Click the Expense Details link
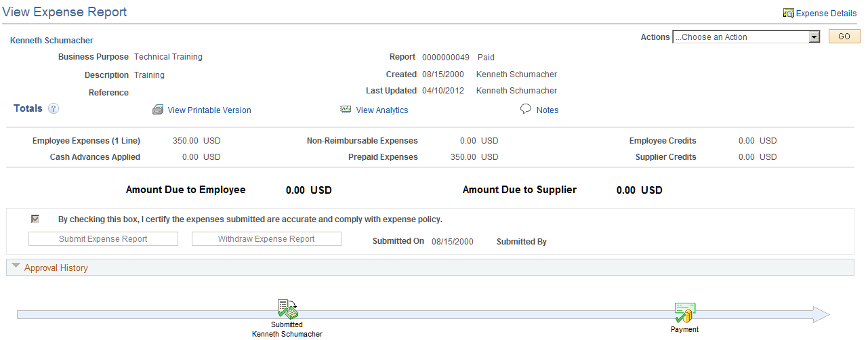The width and height of the screenshot is (868, 340). (x=826, y=14)
